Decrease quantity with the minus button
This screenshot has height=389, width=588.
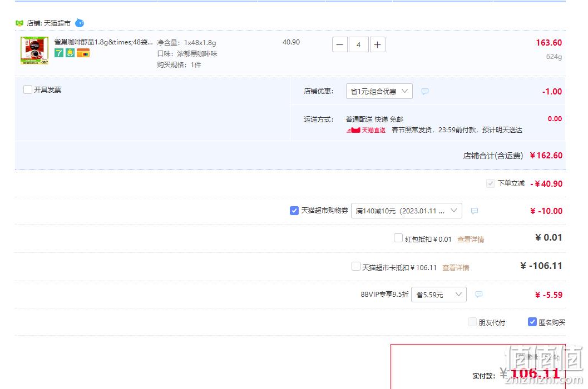click(340, 44)
